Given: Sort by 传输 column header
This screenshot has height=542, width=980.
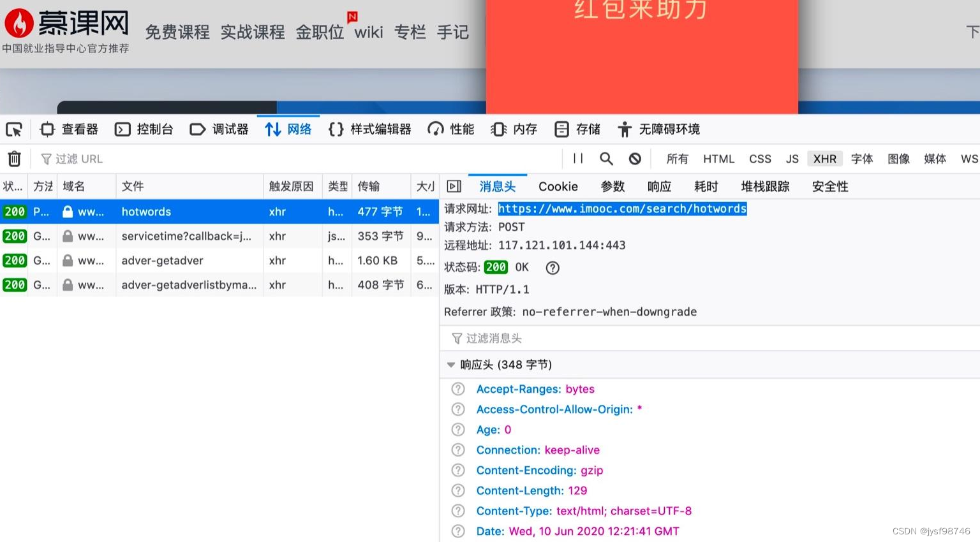Looking at the screenshot, I should (x=381, y=186).
